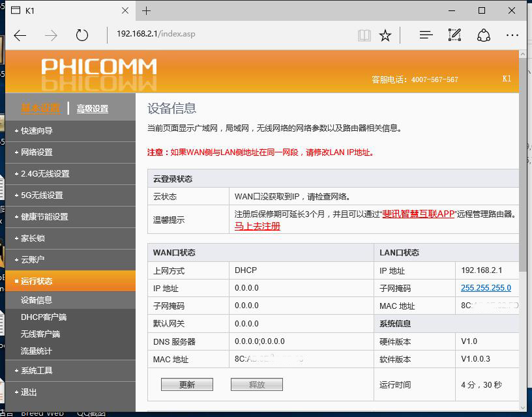Go back to the previous page
This screenshot has width=532, height=417.
pyautogui.click(x=20, y=35)
